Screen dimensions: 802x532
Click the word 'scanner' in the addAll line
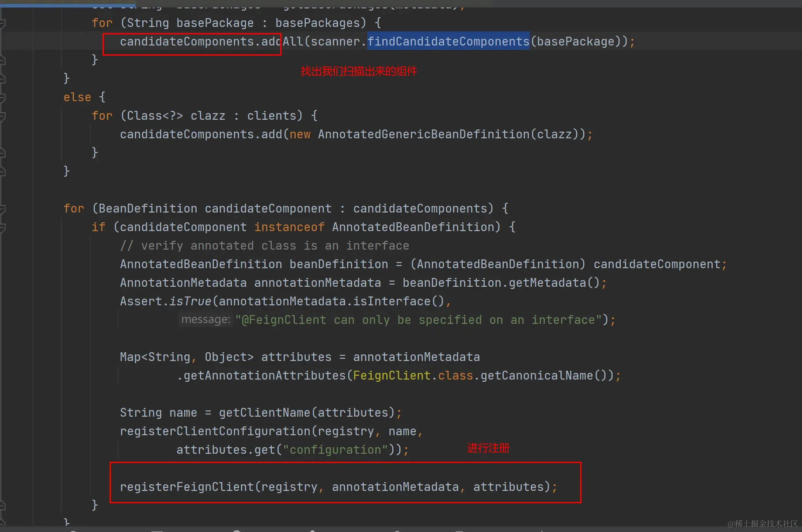click(x=335, y=42)
